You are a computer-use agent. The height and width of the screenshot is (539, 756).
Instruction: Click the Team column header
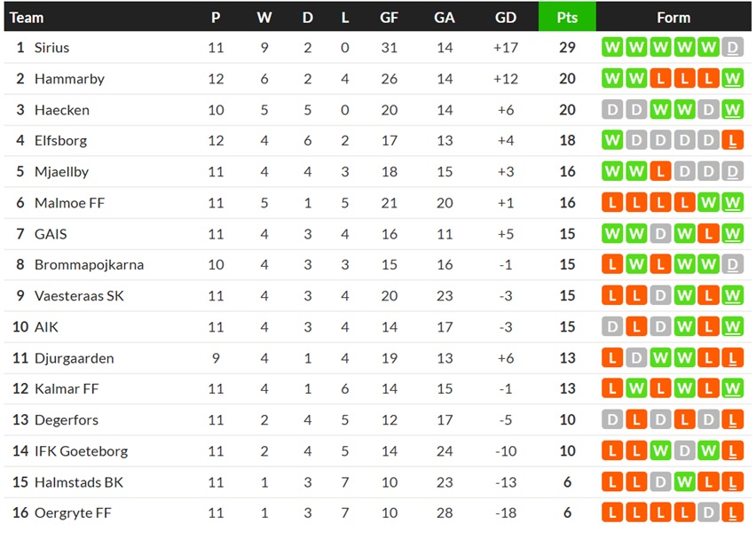(27, 18)
